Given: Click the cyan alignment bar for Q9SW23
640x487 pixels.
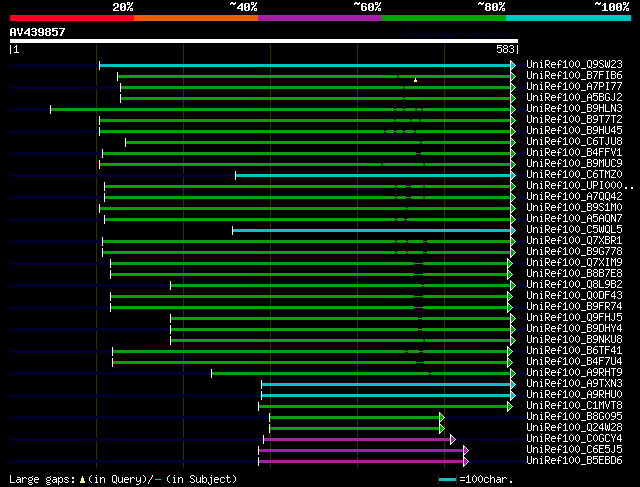Looking at the screenshot, I should [305, 65].
